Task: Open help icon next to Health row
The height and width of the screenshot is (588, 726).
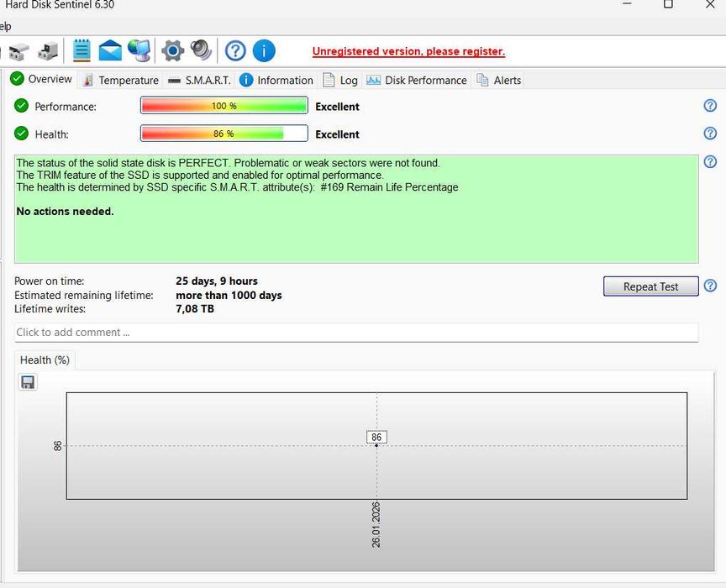Action: tap(710, 134)
